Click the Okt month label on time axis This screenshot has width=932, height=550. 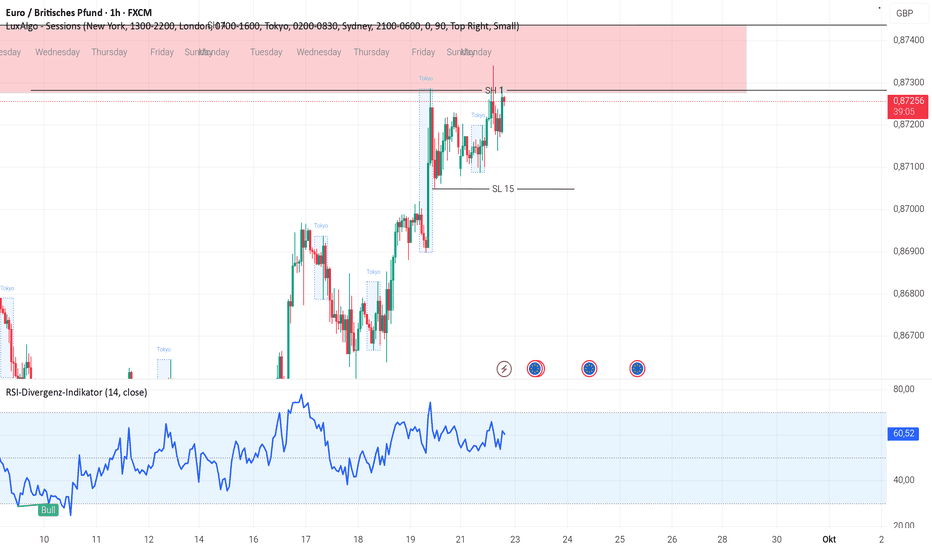[829, 539]
